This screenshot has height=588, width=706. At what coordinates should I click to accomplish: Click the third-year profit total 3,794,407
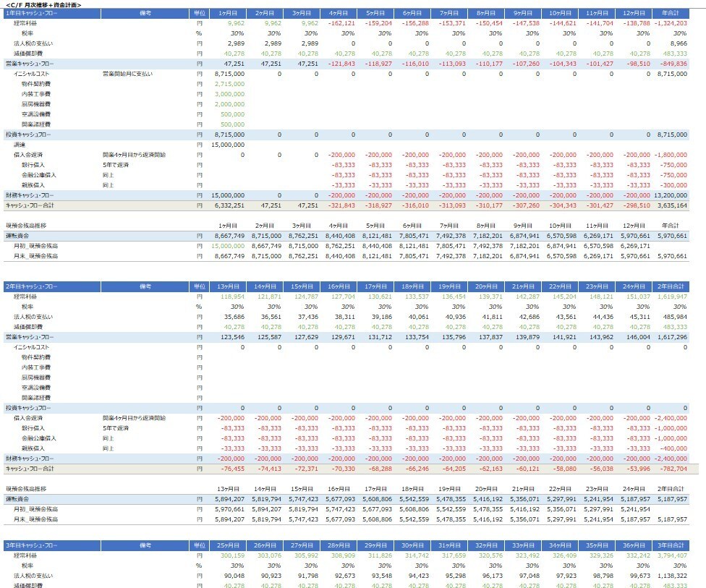(672, 556)
